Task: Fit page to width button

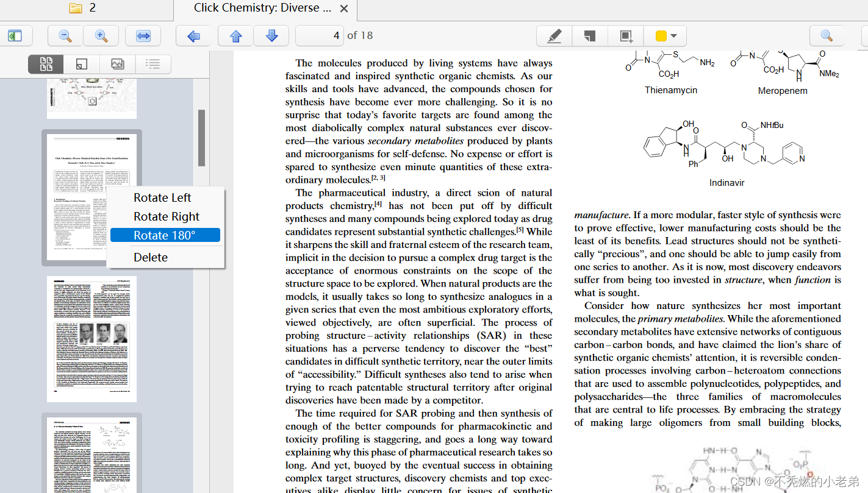Action: pyautogui.click(x=143, y=36)
